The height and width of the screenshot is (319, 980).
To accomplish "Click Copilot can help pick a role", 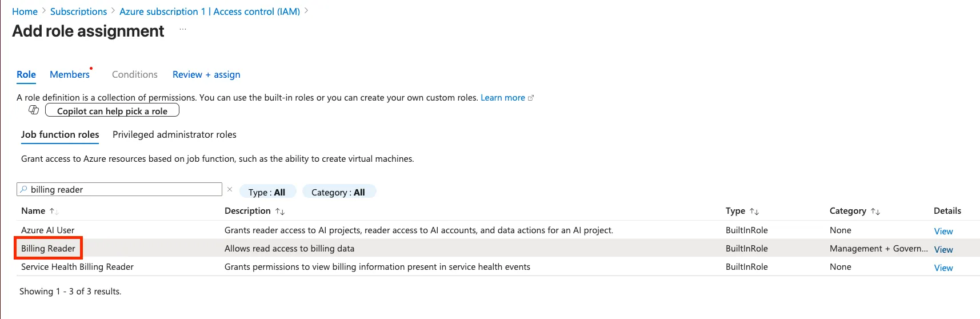I will click(112, 111).
